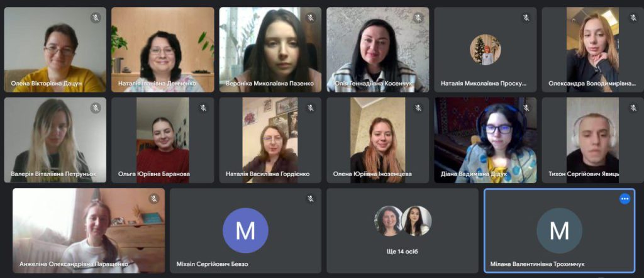
Task: Click name label Олександра Володимирівна
Action: 592,84
